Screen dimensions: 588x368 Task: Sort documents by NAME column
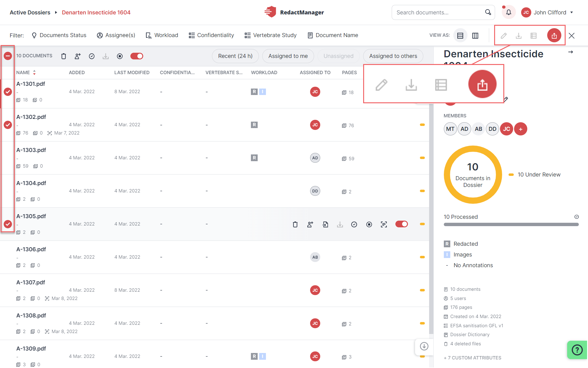tap(26, 73)
